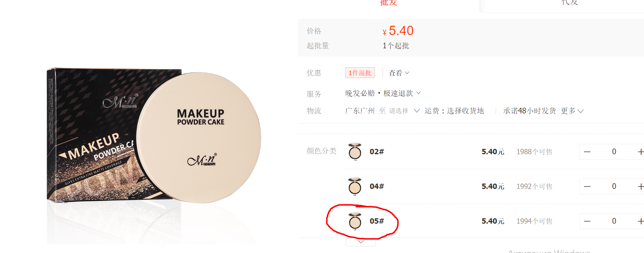The width and height of the screenshot is (644, 253).
Task: Expand the 查看 discount dropdown
Action: coord(399,73)
